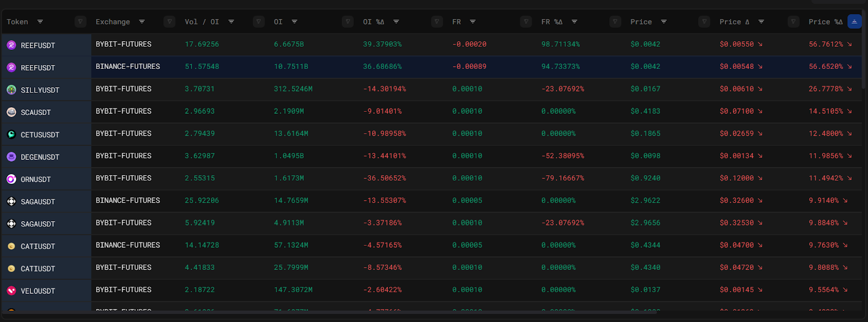Click the VELOUSDT token icon
This screenshot has width=868, height=322.
pos(11,291)
